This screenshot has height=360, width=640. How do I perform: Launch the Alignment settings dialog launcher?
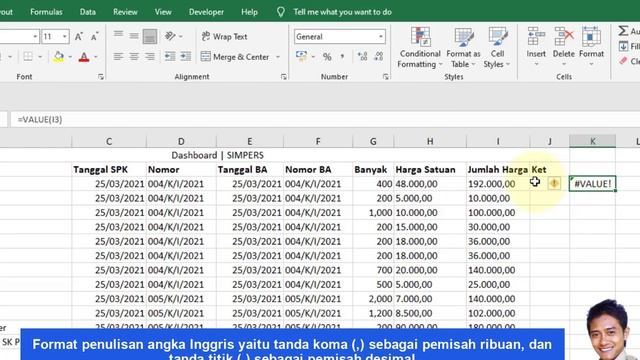pyautogui.click(x=284, y=77)
